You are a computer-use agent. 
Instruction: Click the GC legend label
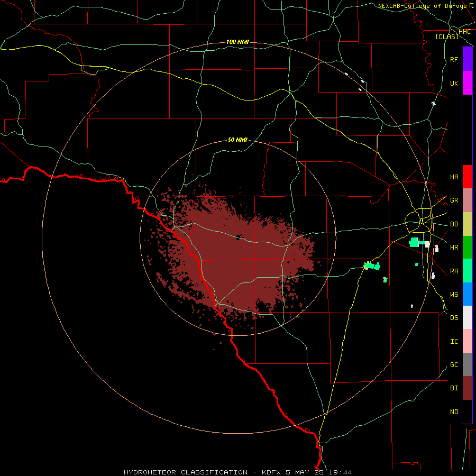(x=454, y=364)
